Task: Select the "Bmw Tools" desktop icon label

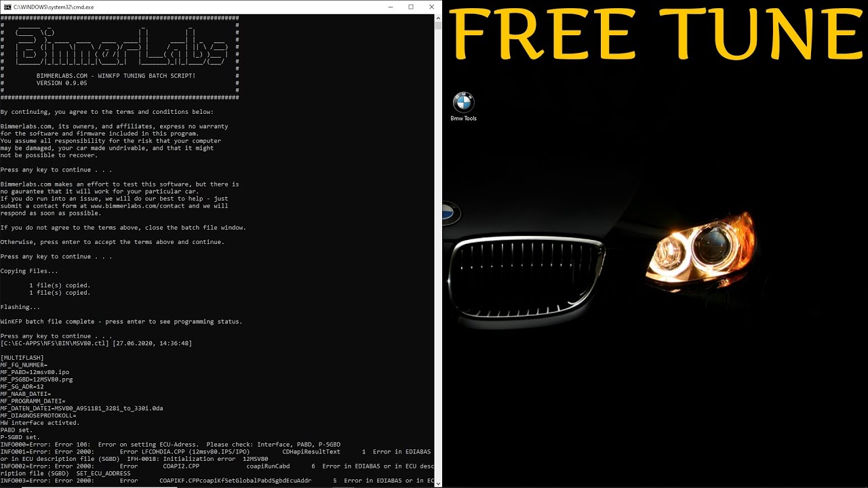Action: (x=464, y=119)
